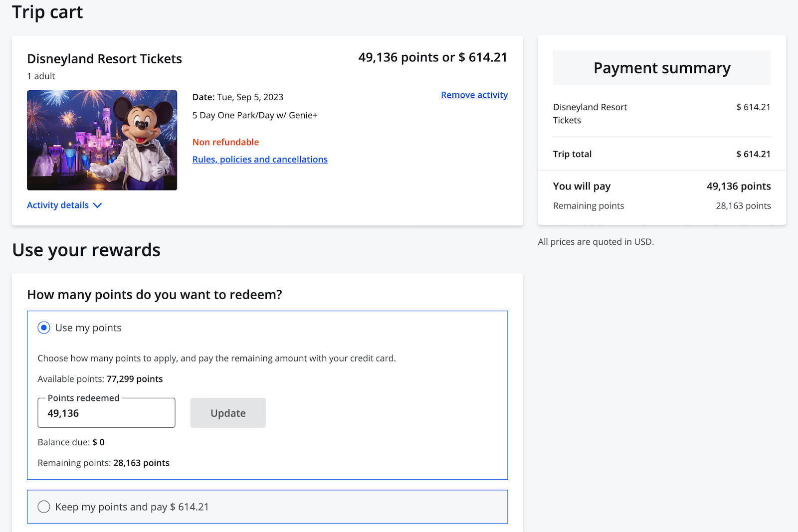
Task: Click the Points redeemed input field
Action: (106, 413)
